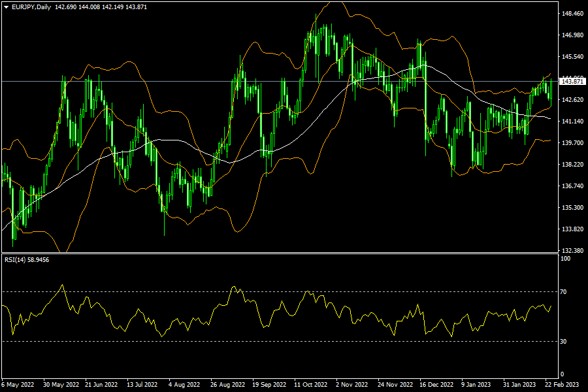This screenshot has height=392, width=588.
Task: Click the RSI(14) 58.9456 indicator label
Action: tap(27, 260)
